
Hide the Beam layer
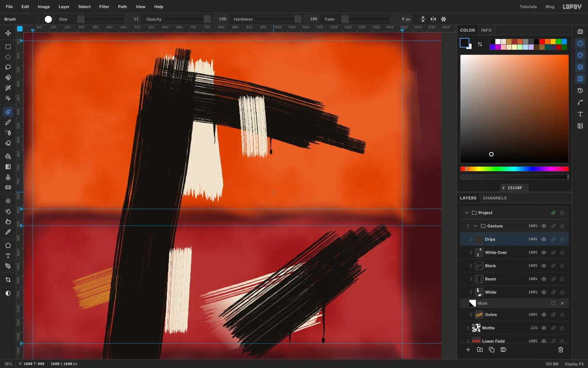544,279
